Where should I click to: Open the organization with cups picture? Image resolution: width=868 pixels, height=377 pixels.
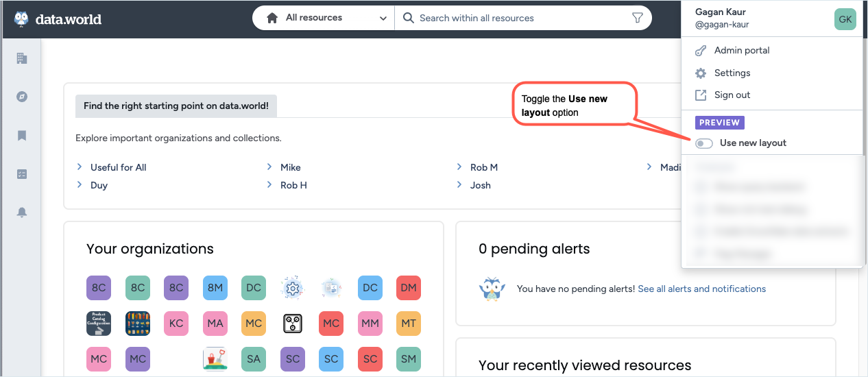(138, 324)
